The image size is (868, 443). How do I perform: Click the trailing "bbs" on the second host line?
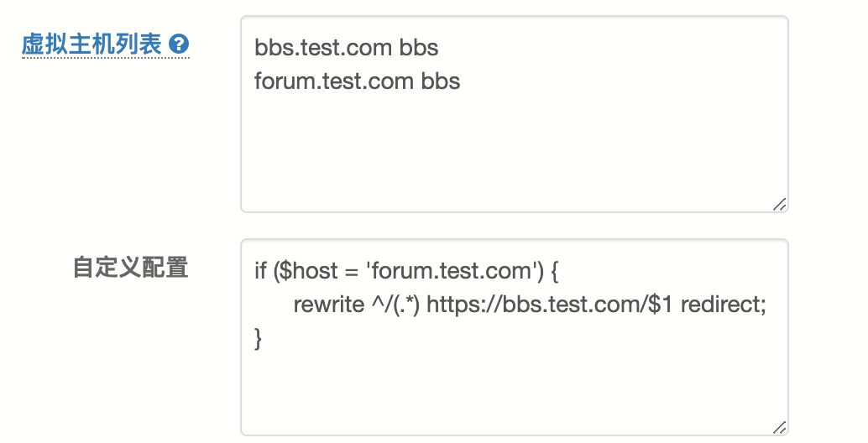440,81
